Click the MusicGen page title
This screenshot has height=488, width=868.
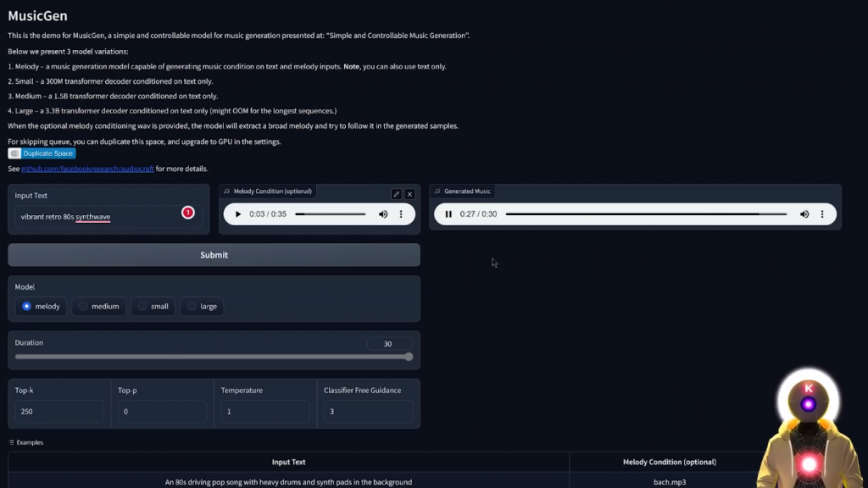(37, 15)
